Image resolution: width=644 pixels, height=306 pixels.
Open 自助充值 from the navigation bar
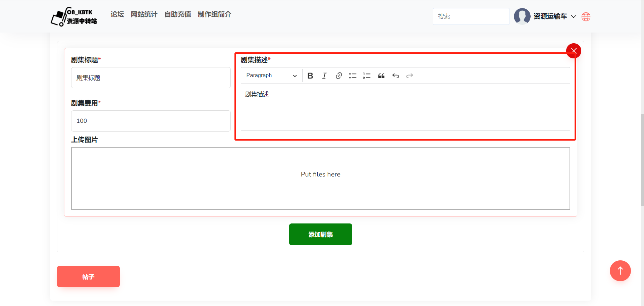click(178, 14)
